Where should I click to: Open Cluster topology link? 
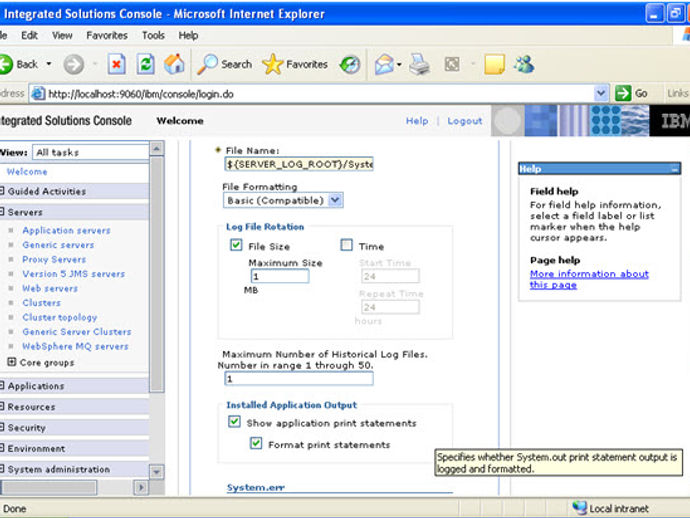pyautogui.click(x=59, y=317)
